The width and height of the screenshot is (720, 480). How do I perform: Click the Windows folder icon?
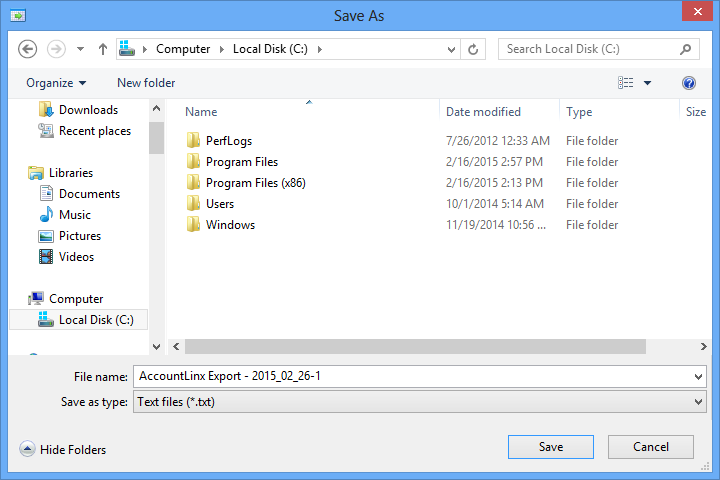(x=193, y=224)
